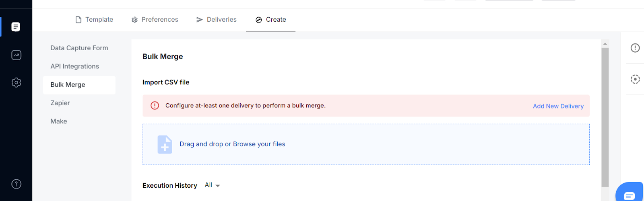644x201 pixels.
Task: Click the file upload plus icon
Action: click(165, 144)
